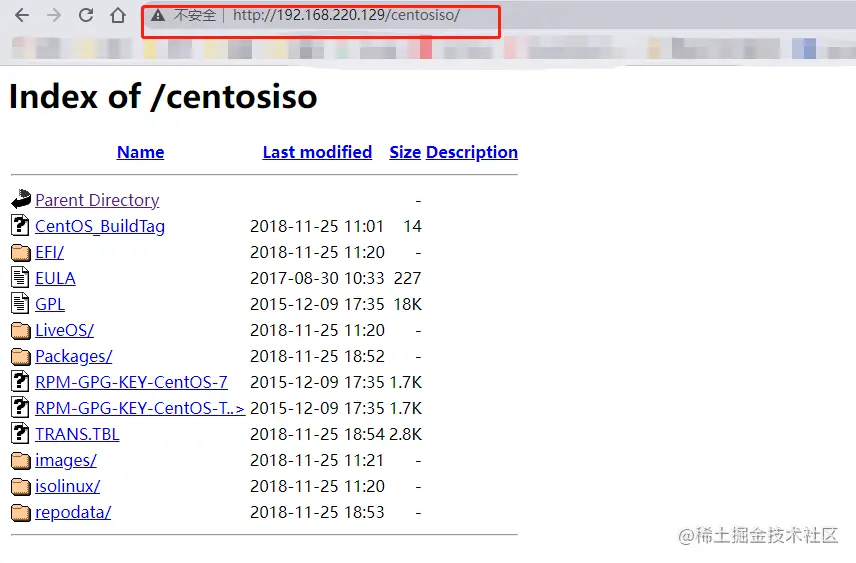Click the folder icon next to LiveOS/
Screen dimensions: 856x563
coord(21,330)
